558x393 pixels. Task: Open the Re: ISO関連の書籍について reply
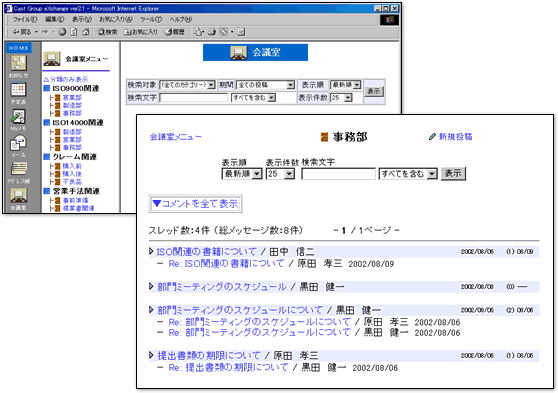(x=226, y=264)
